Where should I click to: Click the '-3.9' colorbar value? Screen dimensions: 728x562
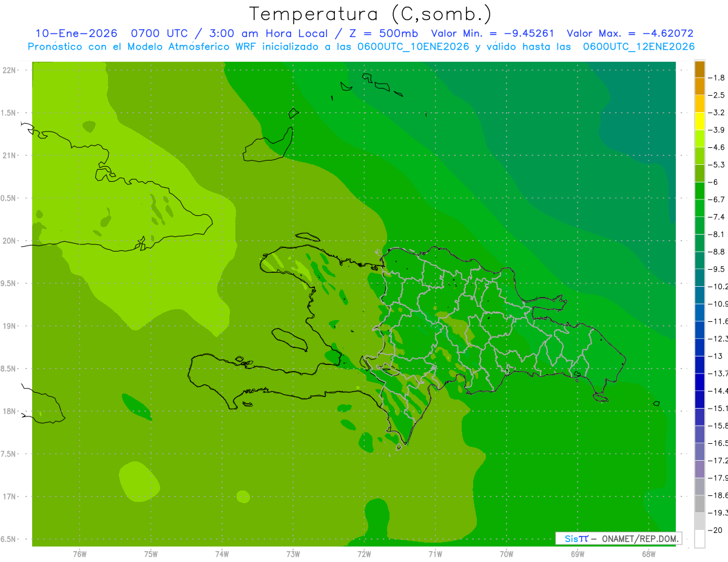tap(717, 130)
